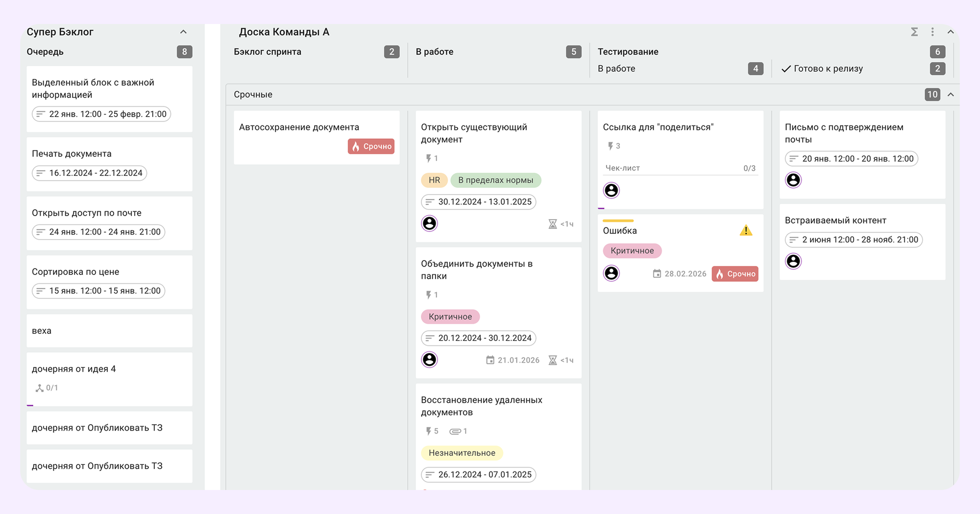The width and height of the screenshot is (980, 514).
Task: Open the three-dot menu for Доска Команды А
Action: click(932, 32)
